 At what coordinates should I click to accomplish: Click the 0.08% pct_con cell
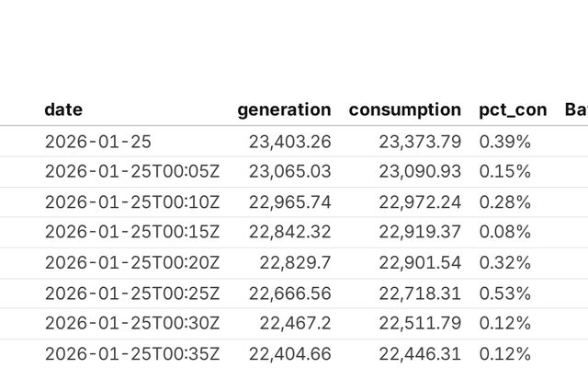pyautogui.click(x=505, y=233)
